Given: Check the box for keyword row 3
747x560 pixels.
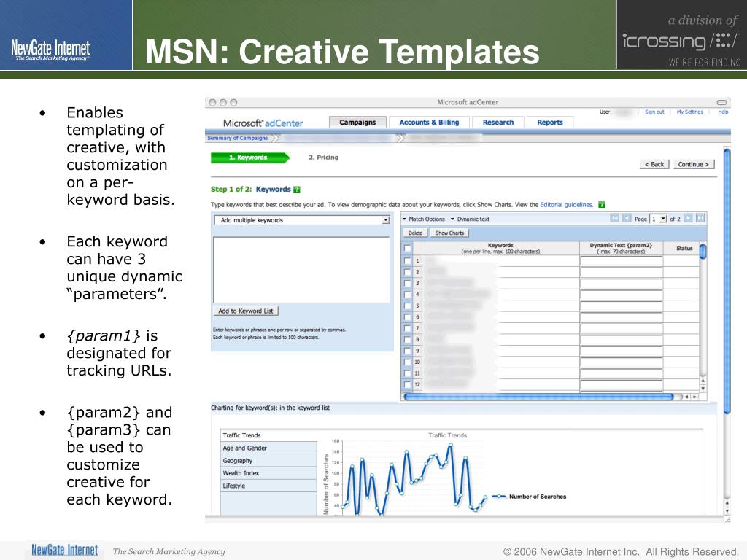Looking at the screenshot, I should [407, 284].
